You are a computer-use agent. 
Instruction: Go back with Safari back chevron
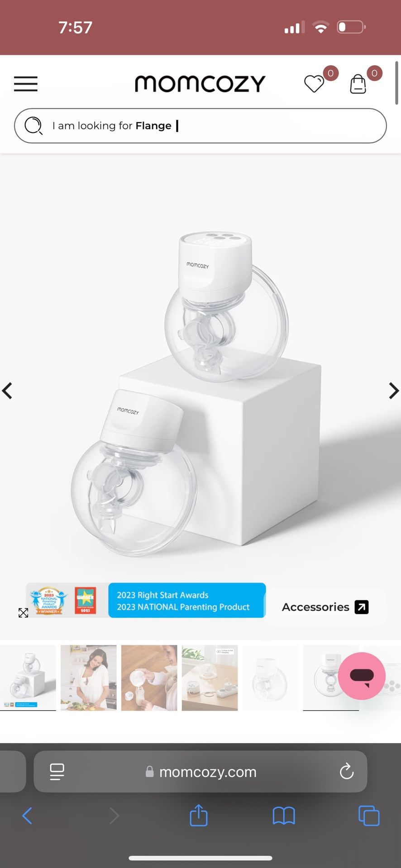[27, 816]
